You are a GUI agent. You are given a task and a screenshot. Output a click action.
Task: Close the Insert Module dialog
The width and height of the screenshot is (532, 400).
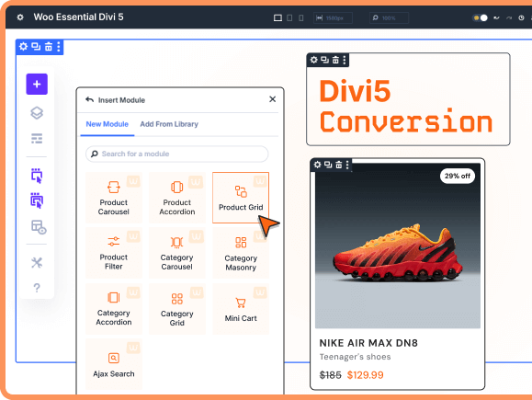coord(273,99)
